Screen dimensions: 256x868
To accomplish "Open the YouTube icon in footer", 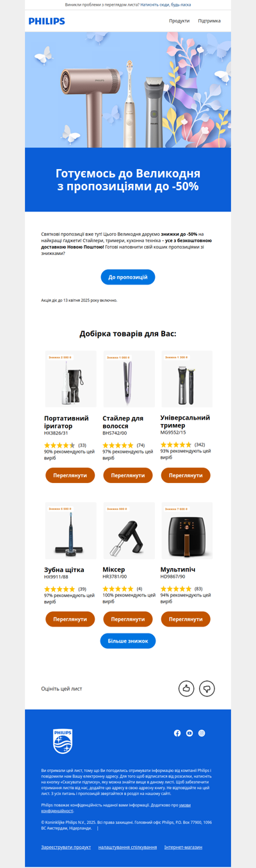I will pos(189,733).
